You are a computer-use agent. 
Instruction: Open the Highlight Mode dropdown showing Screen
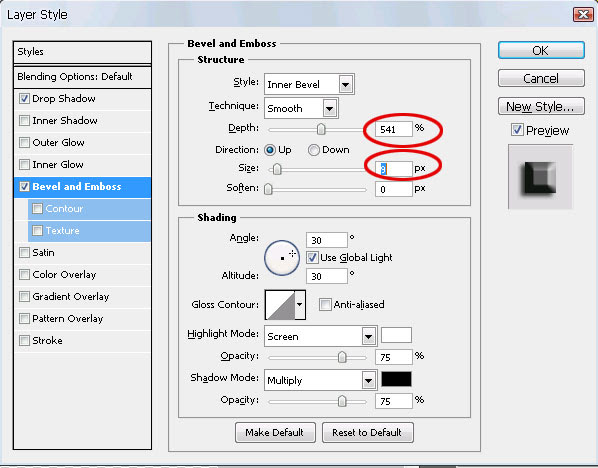point(321,336)
